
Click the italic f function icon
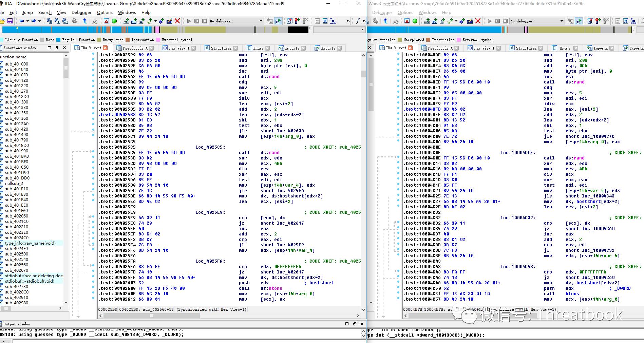[x=358, y=21]
